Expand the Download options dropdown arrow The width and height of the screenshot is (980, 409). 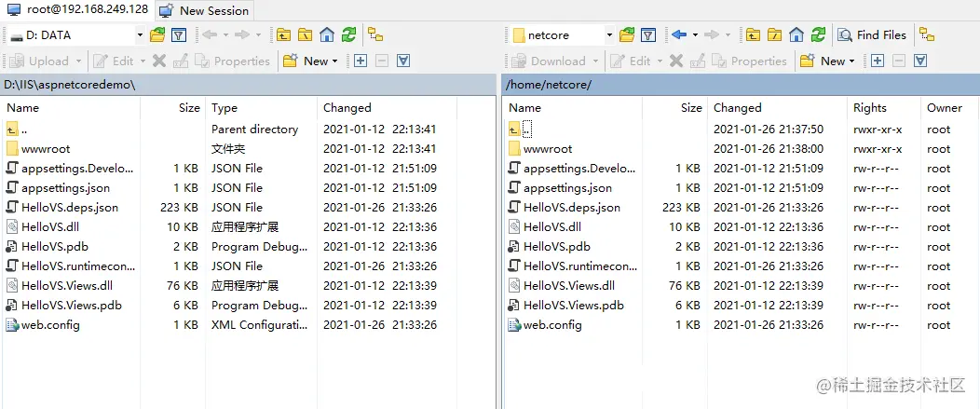[x=595, y=61]
